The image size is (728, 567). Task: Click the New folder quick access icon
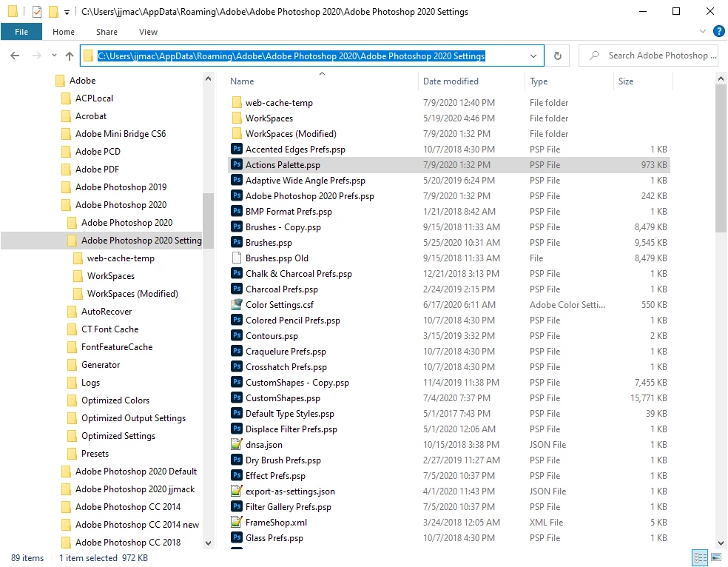[53, 12]
